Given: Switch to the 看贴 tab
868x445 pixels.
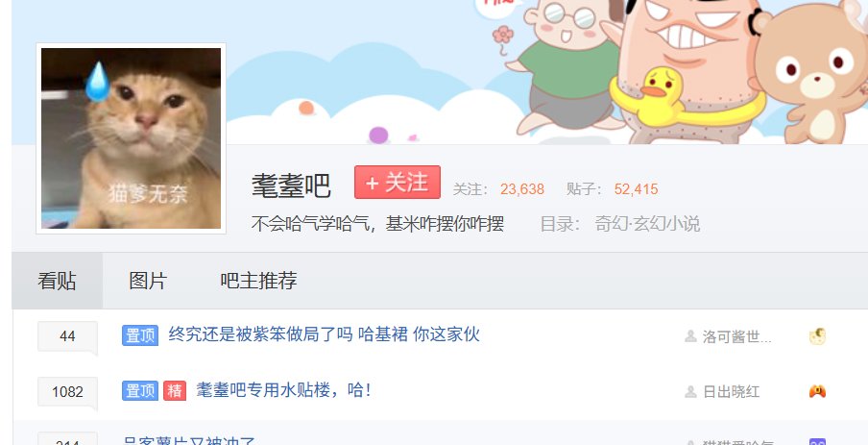Looking at the screenshot, I should (x=57, y=281).
